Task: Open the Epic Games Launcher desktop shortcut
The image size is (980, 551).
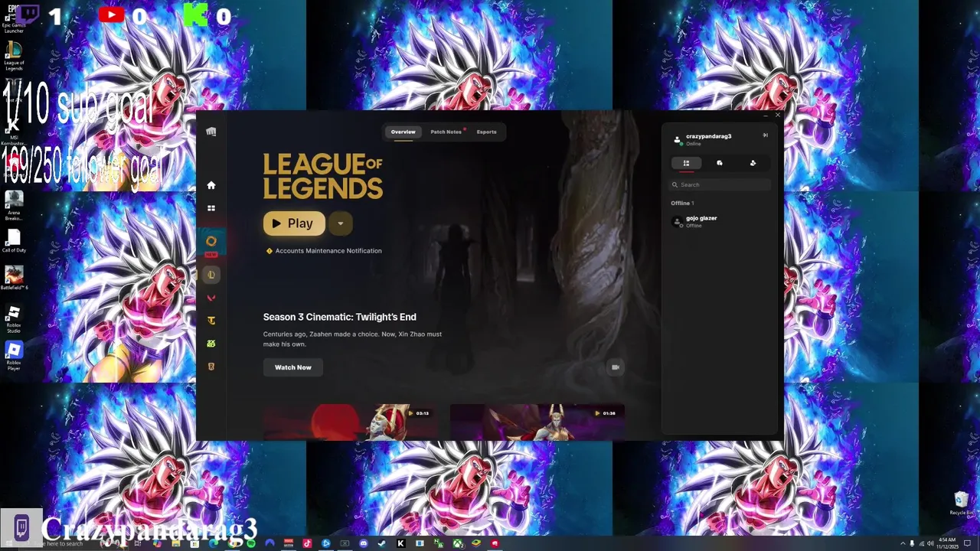Action: click(x=13, y=18)
